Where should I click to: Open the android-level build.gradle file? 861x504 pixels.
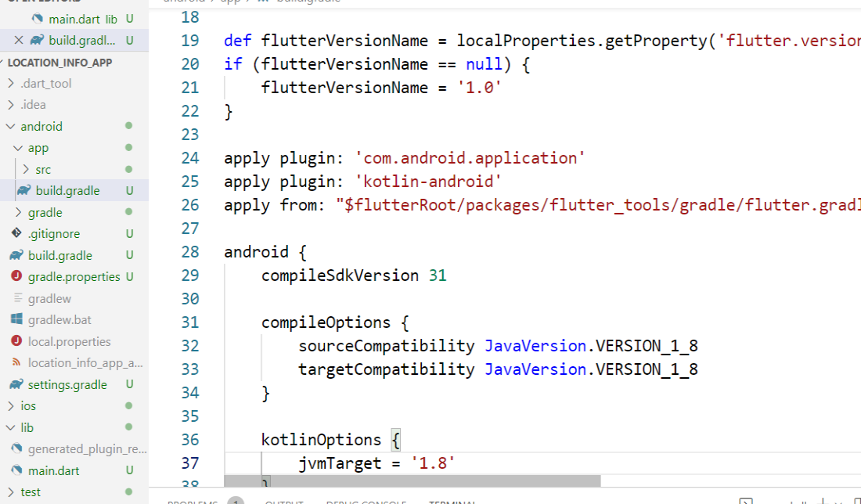click(59, 255)
